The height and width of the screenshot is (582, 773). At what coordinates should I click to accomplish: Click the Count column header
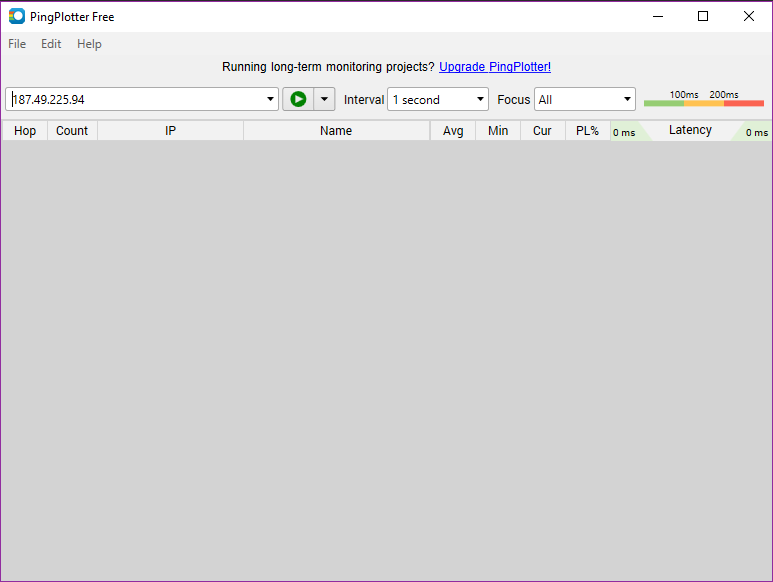point(72,131)
